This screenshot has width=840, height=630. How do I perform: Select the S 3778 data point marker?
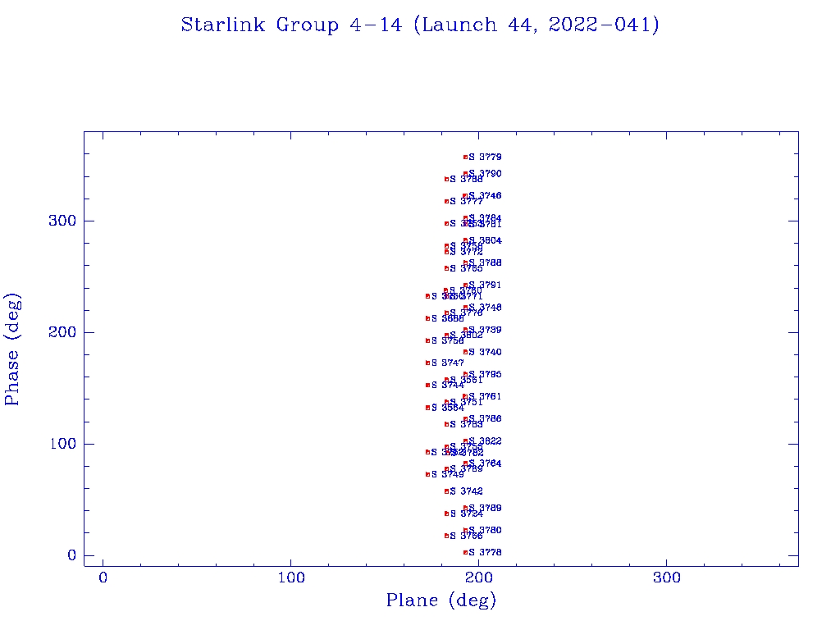[x=465, y=553]
